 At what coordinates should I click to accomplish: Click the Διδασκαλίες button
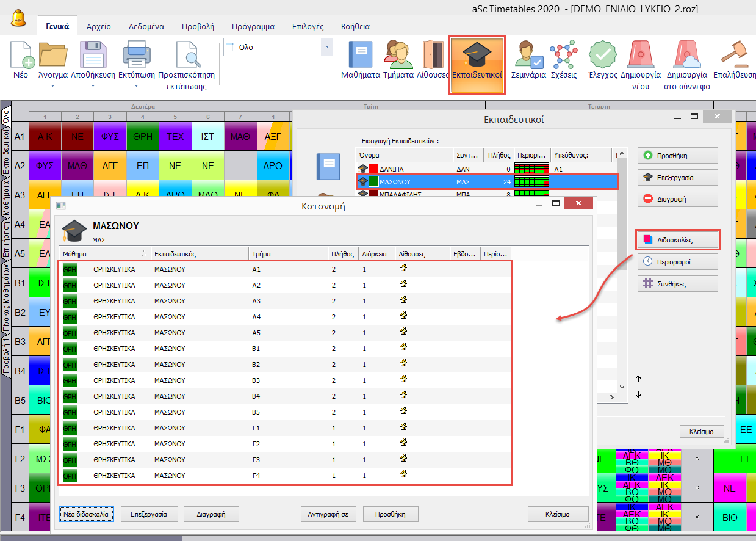677,240
